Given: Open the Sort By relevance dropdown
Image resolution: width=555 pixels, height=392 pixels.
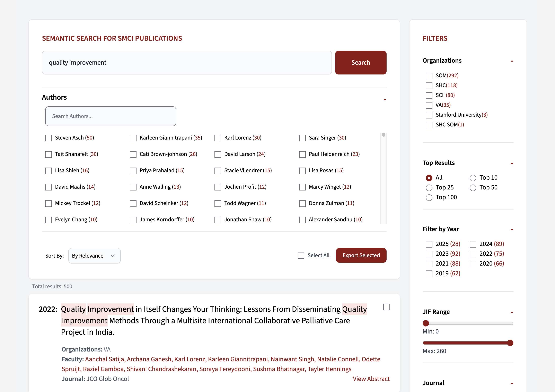Looking at the screenshot, I should pos(94,256).
